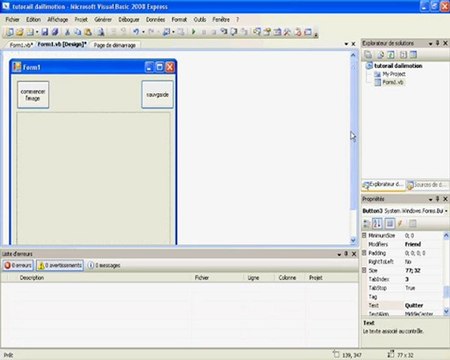Pin the Propriétés panel
Viewport: 450px width, 360px height.
[x=438, y=199]
